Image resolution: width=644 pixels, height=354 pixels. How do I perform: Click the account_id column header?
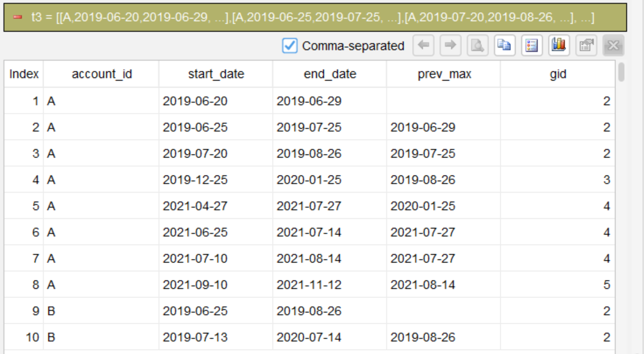[102, 74]
